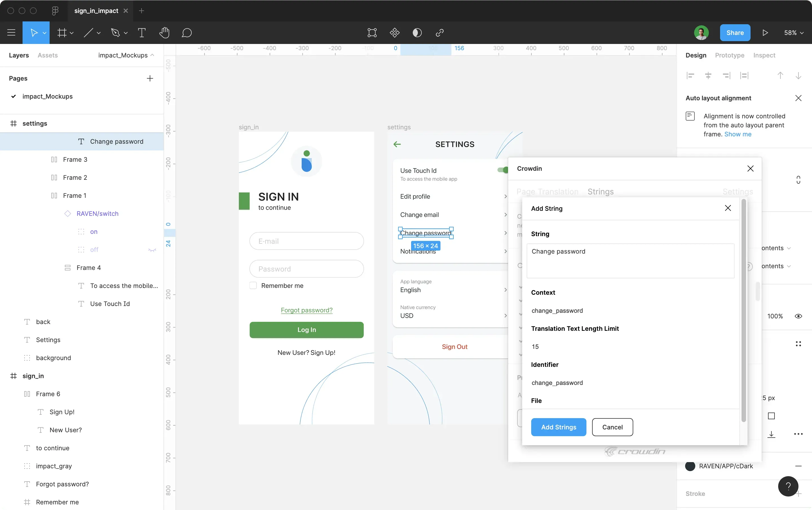The image size is (812, 510).
Task: Click the Add Strings button
Action: (559, 427)
